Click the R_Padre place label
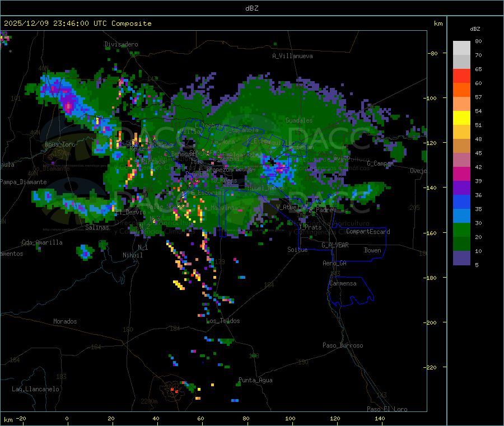 [320, 210]
